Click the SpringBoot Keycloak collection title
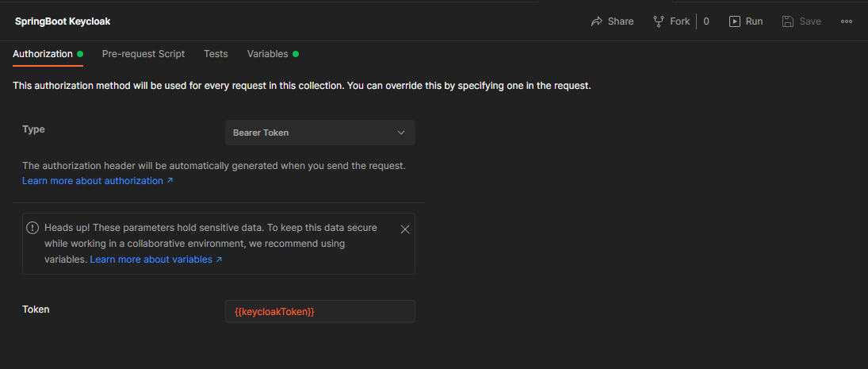 (x=63, y=21)
